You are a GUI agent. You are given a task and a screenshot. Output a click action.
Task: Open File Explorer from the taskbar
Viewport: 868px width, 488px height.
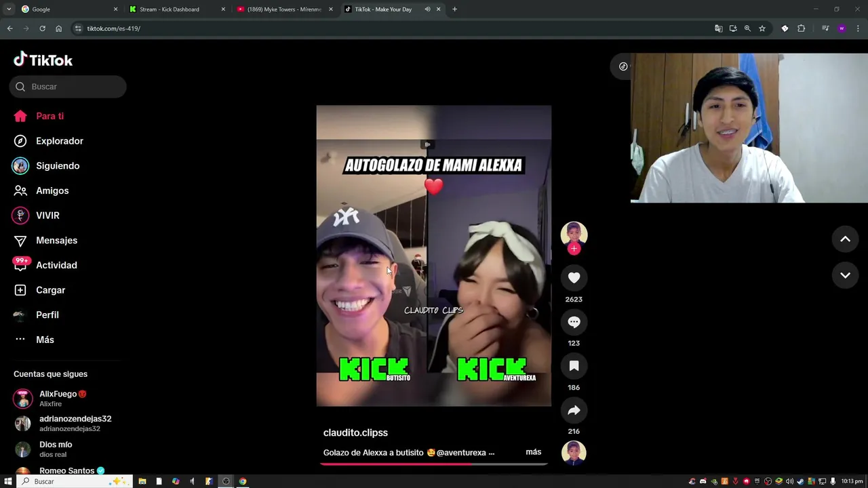pyautogui.click(x=142, y=481)
